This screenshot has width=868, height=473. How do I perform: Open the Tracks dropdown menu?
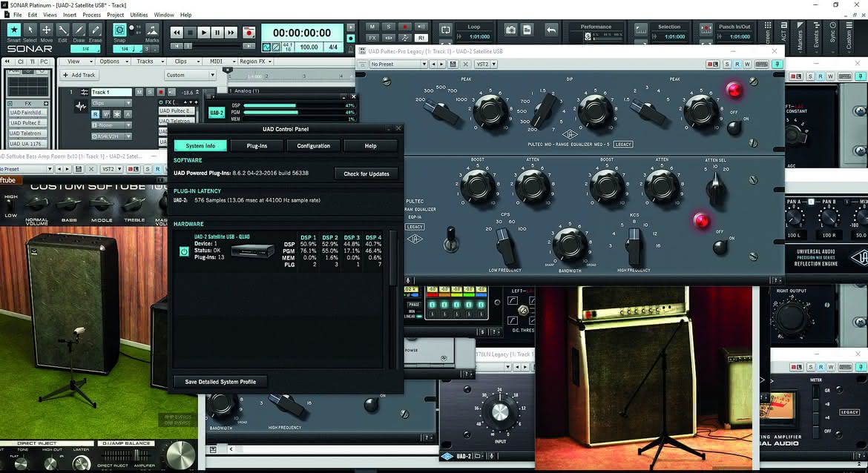pos(149,62)
